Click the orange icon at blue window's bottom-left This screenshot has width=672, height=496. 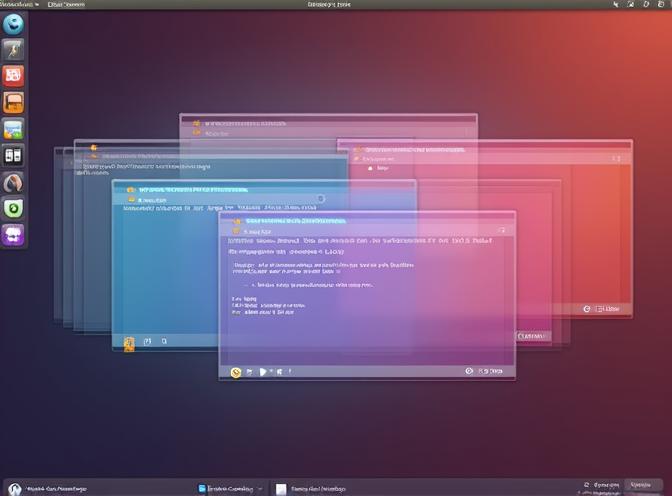pyautogui.click(x=129, y=343)
